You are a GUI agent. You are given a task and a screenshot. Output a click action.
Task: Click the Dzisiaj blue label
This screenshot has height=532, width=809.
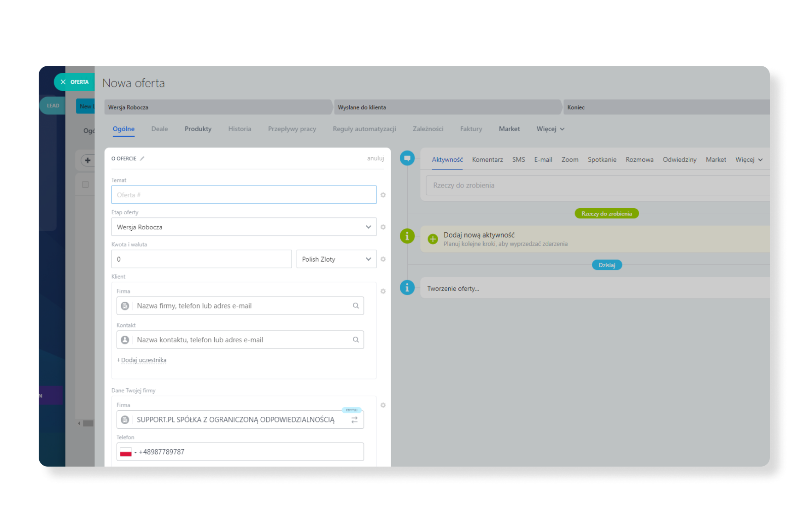coord(607,265)
